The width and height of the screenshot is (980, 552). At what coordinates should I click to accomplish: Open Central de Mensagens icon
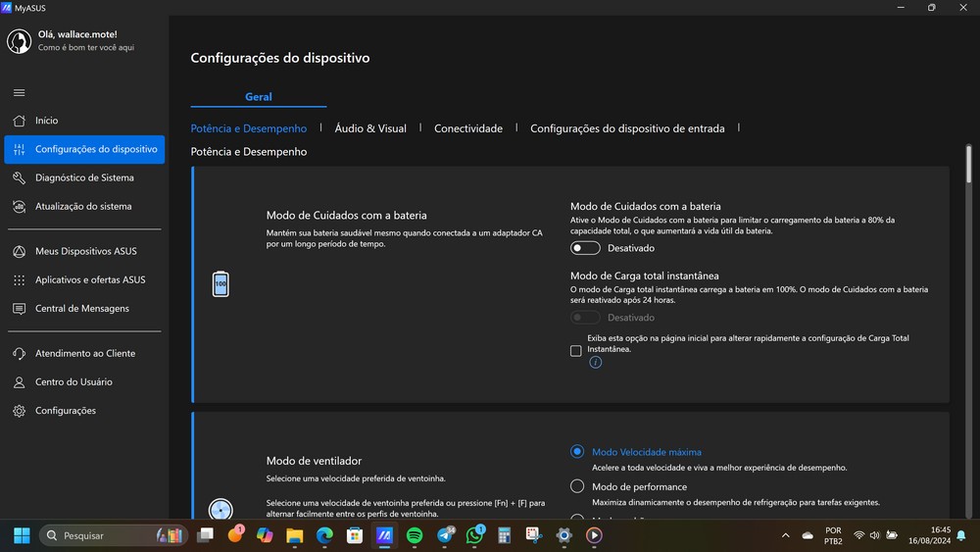click(19, 309)
